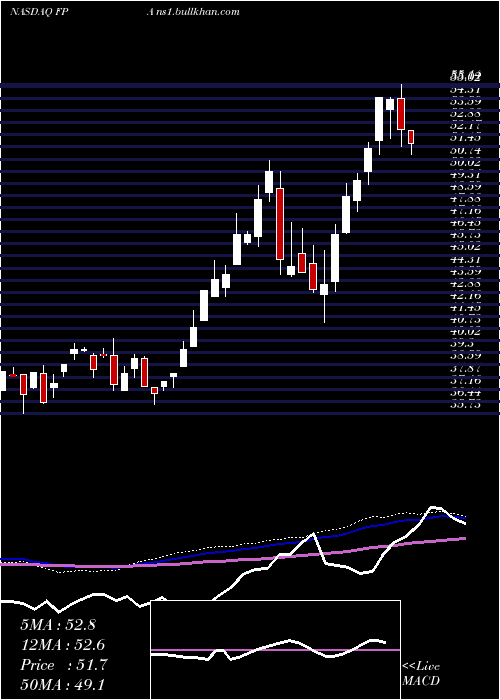This screenshot has height=700, width=500.
Task: Click the <<Live MACD label
Action: (x=421, y=673)
